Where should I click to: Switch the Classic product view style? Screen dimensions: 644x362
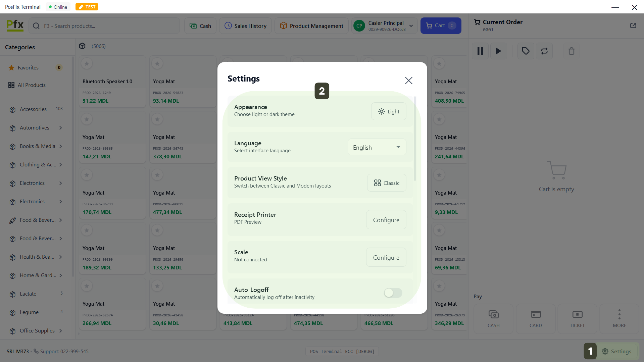387,183
